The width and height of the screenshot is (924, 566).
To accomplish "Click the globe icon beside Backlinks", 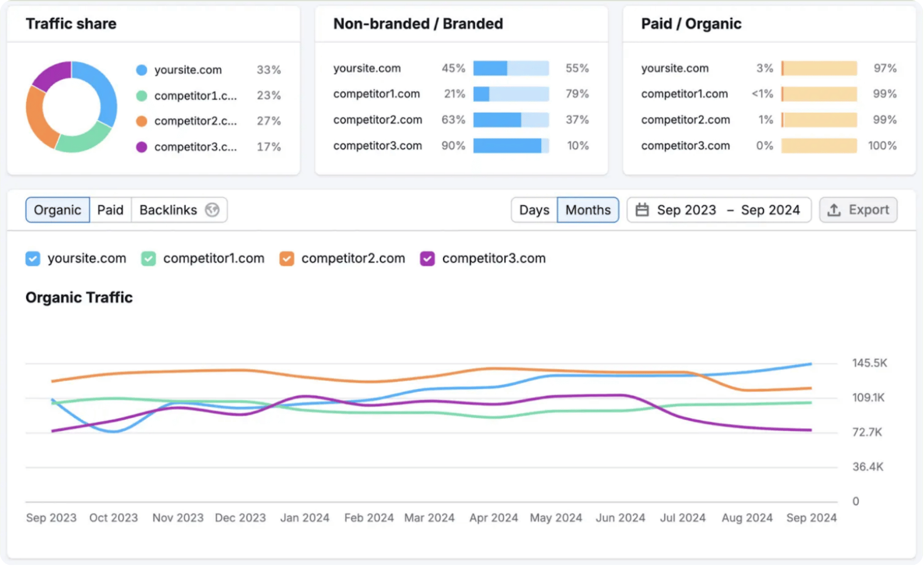I will tap(212, 210).
